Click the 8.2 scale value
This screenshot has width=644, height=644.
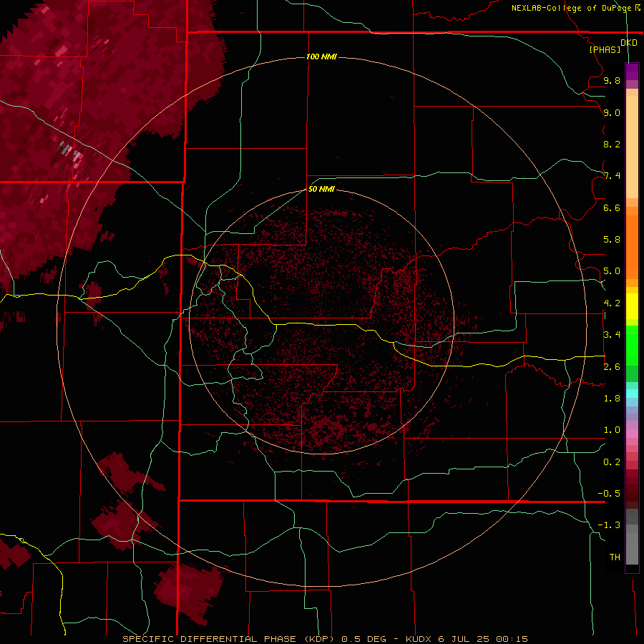coord(612,145)
